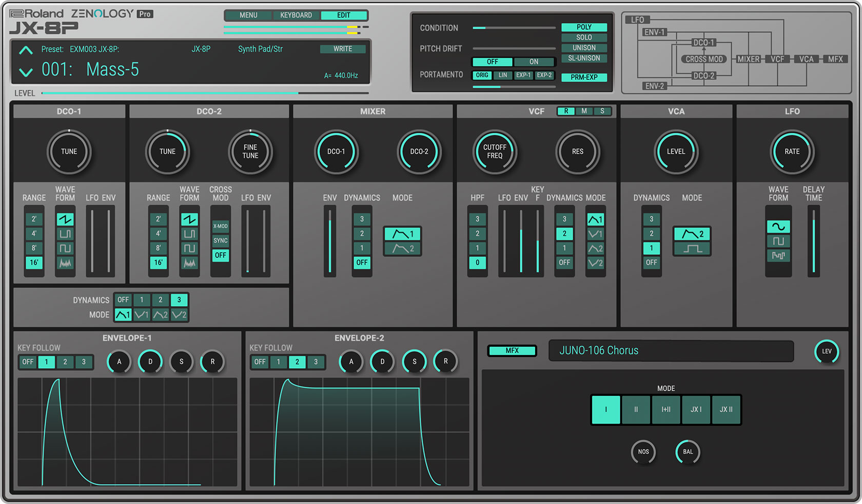Select VCF type S
This screenshot has width=862, height=504.
click(x=602, y=111)
